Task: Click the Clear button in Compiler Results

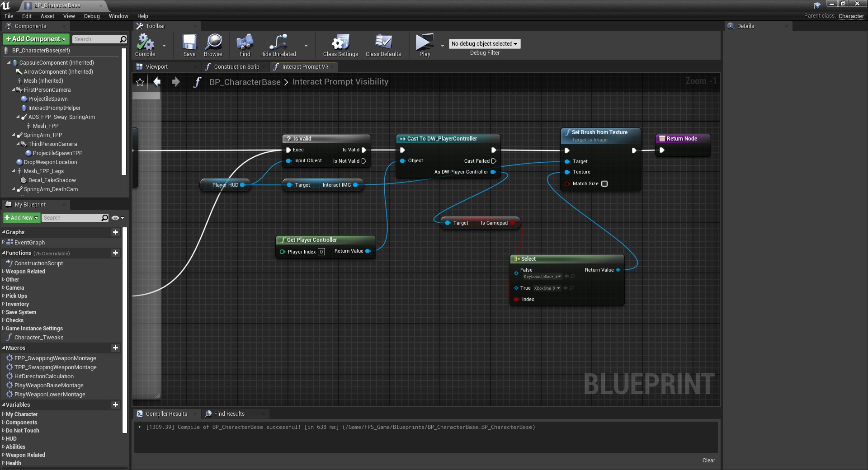Action: [x=708, y=461]
